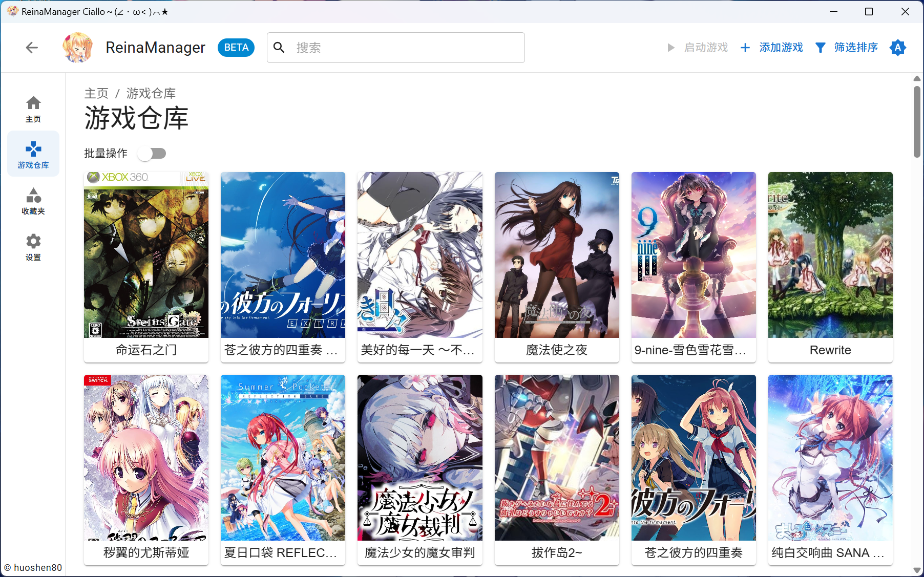
Task: Open 收藏夹 in the sidebar
Action: point(33,200)
